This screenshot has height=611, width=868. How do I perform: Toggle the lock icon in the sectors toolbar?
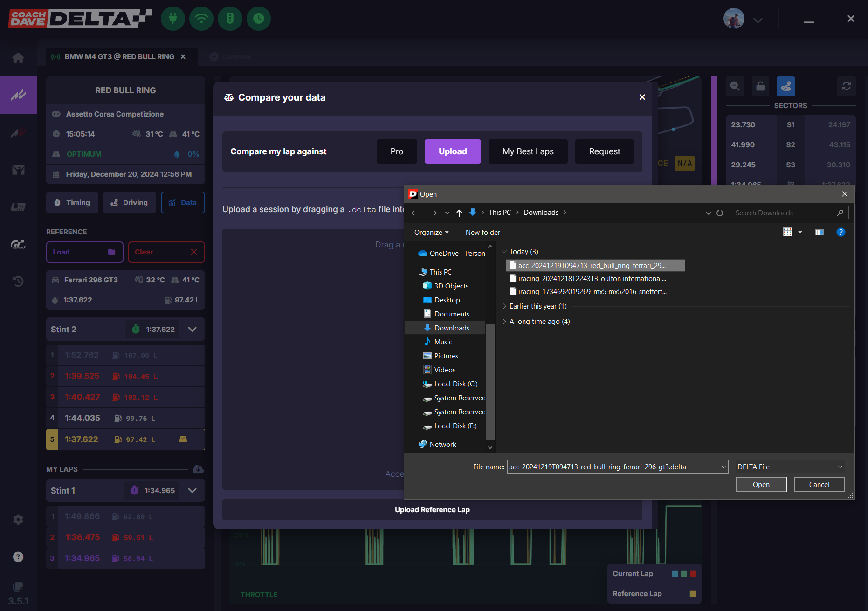point(760,86)
